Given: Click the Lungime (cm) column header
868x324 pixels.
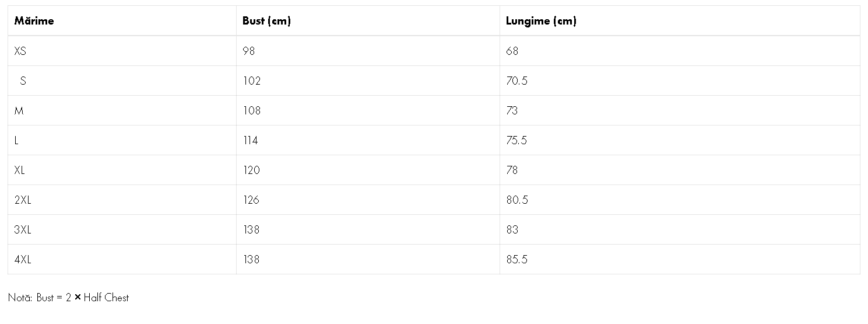Looking at the screenshot, I should pyautogui.click(x=541, y=21).
